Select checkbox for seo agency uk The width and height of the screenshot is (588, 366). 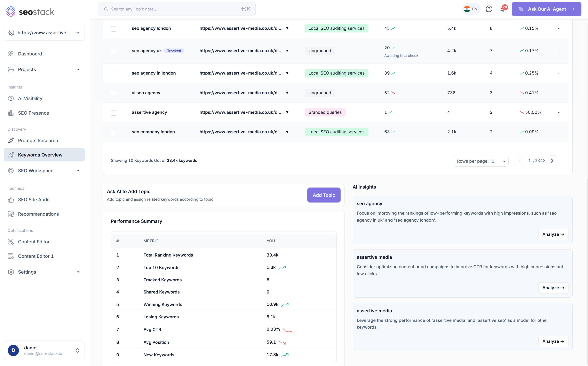tap(113, 51)
